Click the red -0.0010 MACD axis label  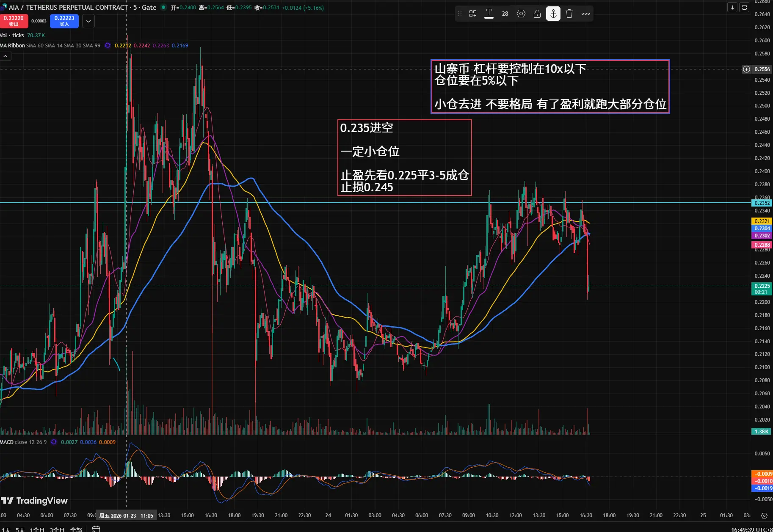[762, 481]
